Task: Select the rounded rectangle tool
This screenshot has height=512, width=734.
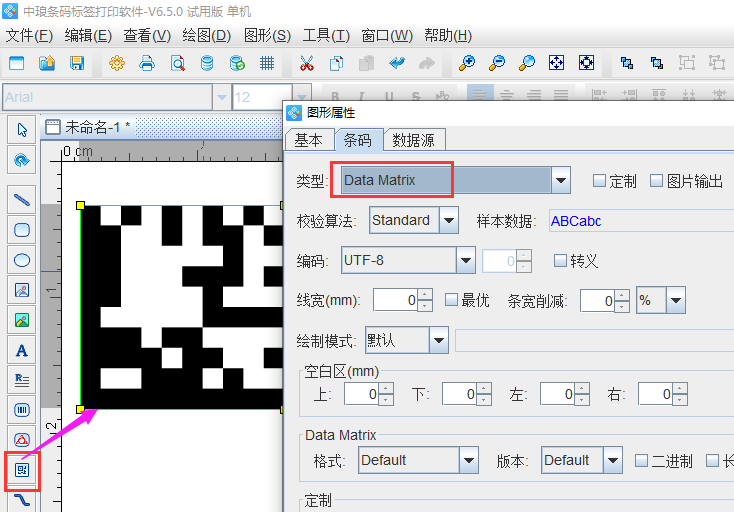Action: coord(22,230)
